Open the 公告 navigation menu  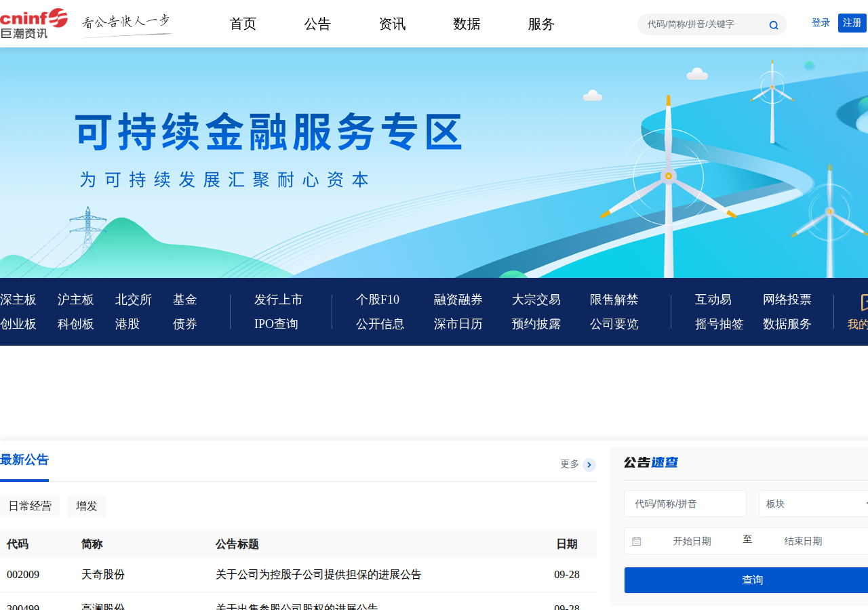[x=317, y=24]
